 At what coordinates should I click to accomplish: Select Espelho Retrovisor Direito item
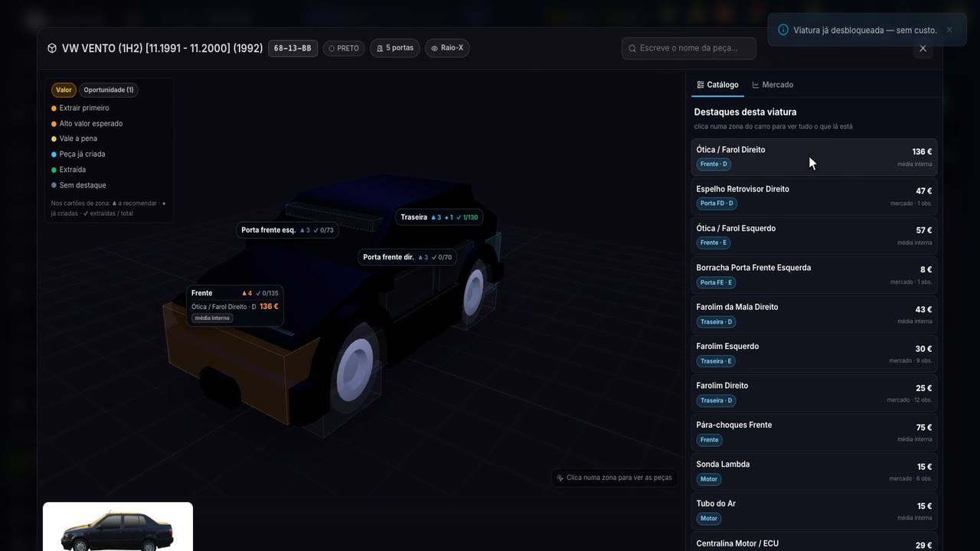point(814,196)
